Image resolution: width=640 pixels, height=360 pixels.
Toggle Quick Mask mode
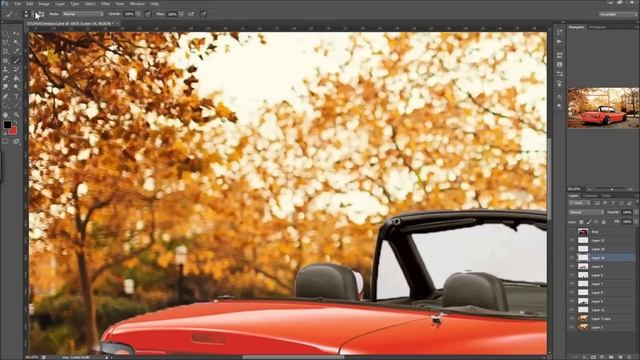5,142
